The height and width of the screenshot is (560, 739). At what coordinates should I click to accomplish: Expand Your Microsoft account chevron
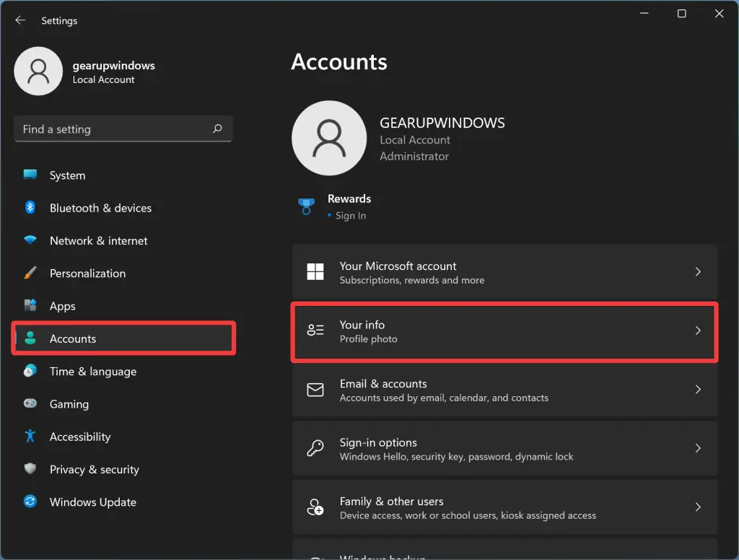(698, 272)
